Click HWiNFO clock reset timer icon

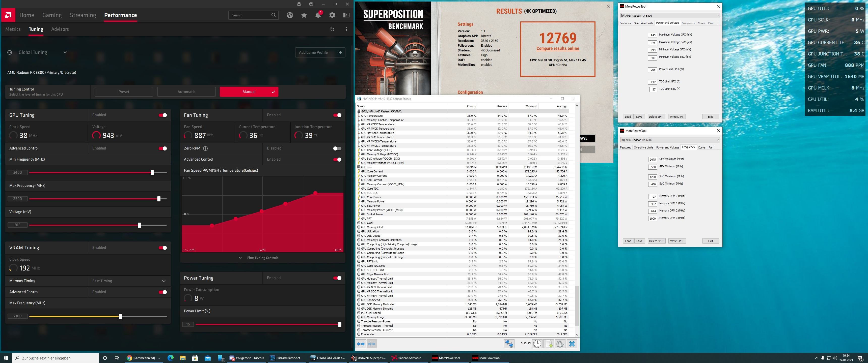[x=537, y=344]
